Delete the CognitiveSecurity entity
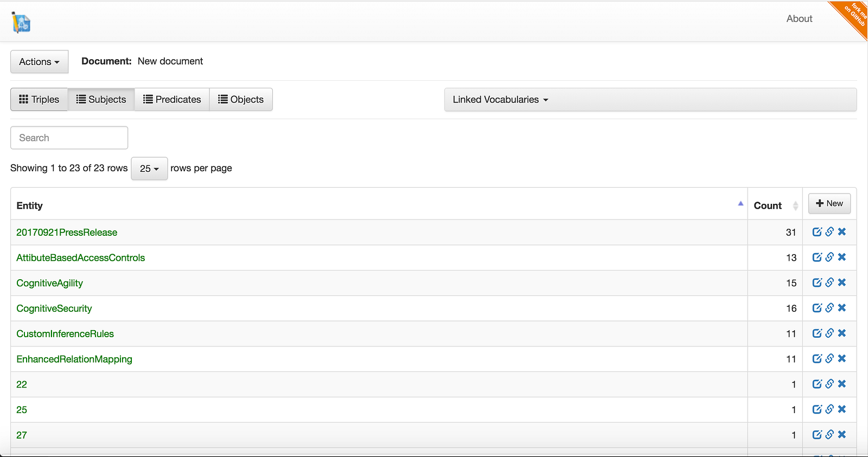 tap(842, 308)
